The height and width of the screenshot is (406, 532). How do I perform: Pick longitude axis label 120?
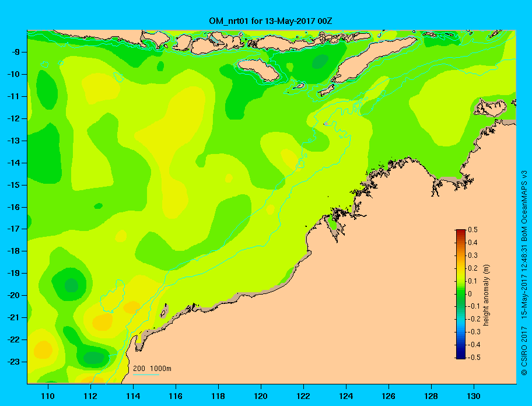tap(261, 396)
